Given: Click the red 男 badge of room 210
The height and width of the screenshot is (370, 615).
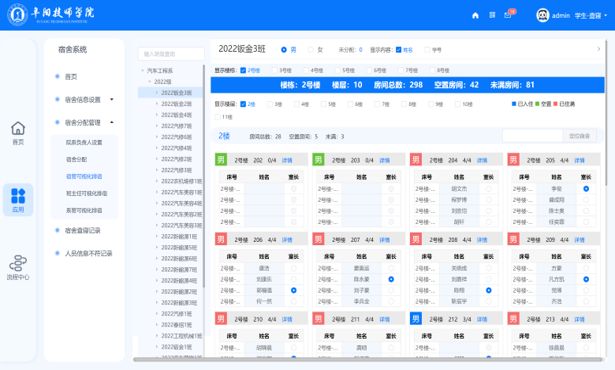Looking at the screenshot, I should [221, 319].
